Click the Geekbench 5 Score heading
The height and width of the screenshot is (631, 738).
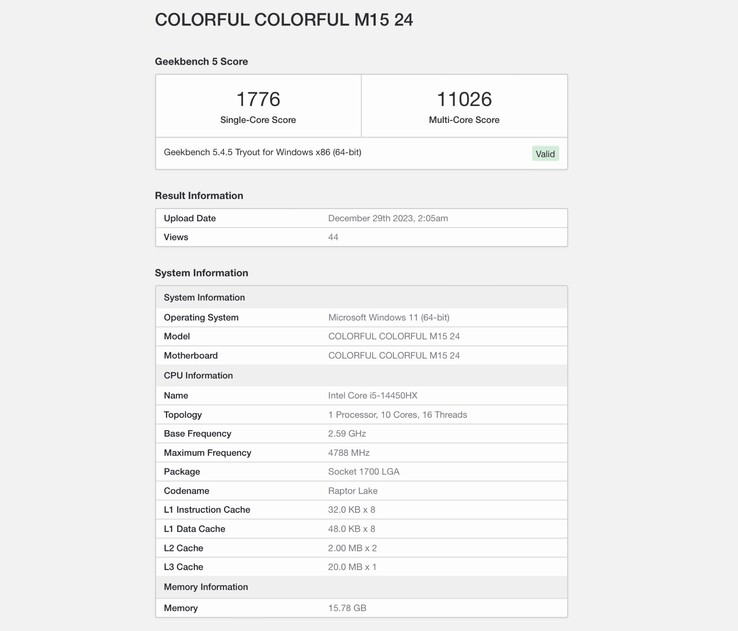[x=201, y=62]
